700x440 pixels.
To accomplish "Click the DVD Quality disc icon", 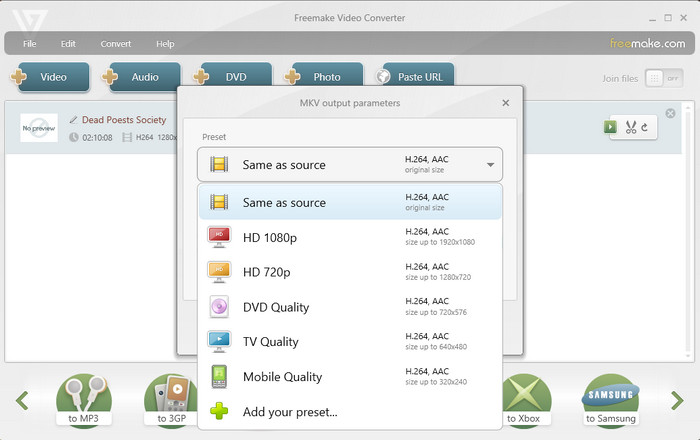I will coord(219,307).
